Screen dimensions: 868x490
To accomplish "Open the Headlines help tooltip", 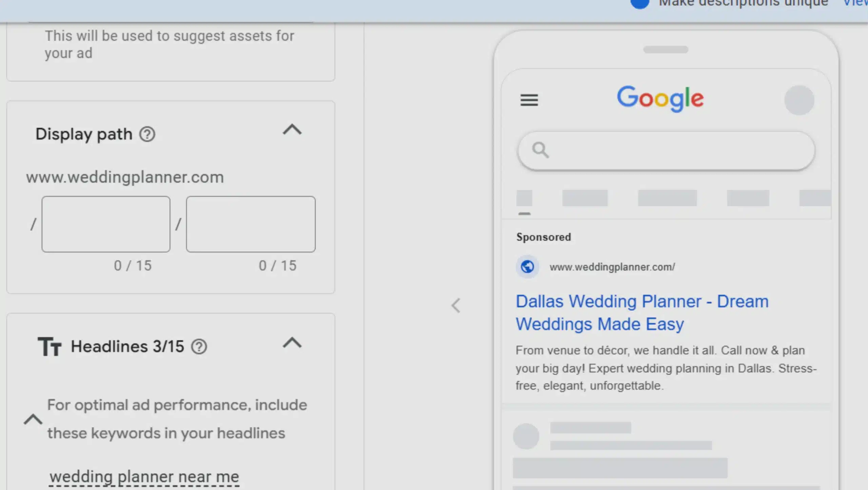I will pyautogui.click(x=199, y=347).
